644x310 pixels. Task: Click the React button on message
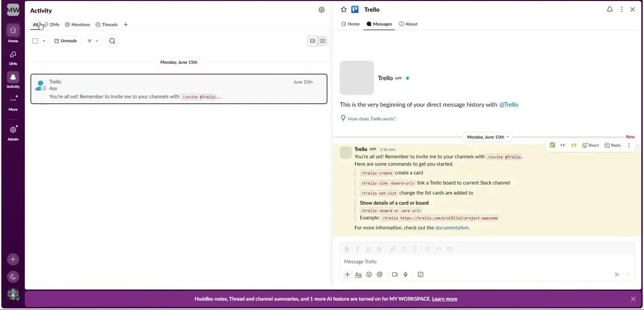coord(591,145)
